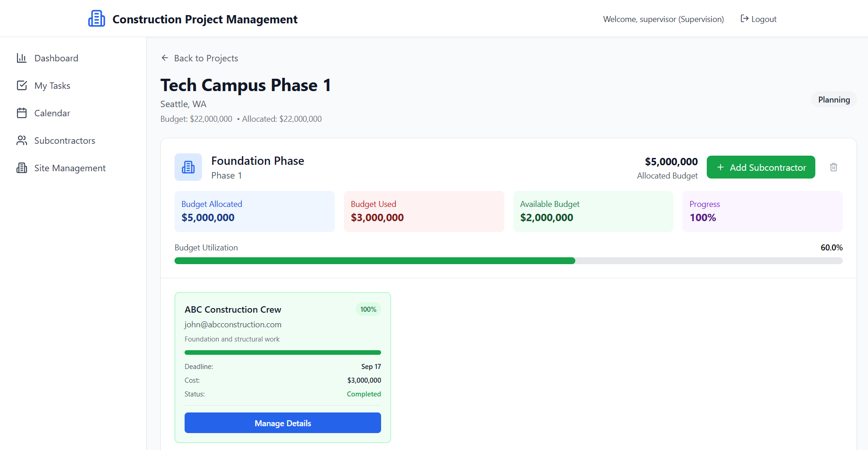Click the logout arrow icon
Screen dimensions: 868x450
pos(744,19)
